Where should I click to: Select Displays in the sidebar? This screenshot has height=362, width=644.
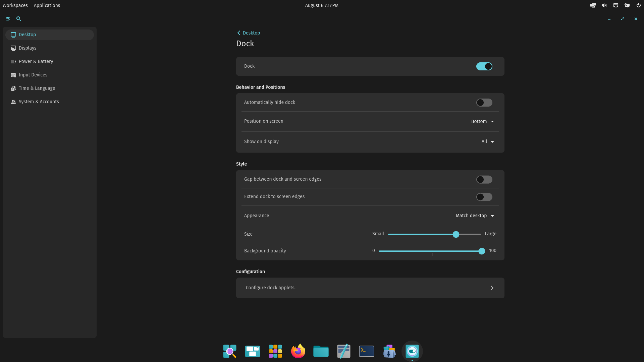click(50, 48)
